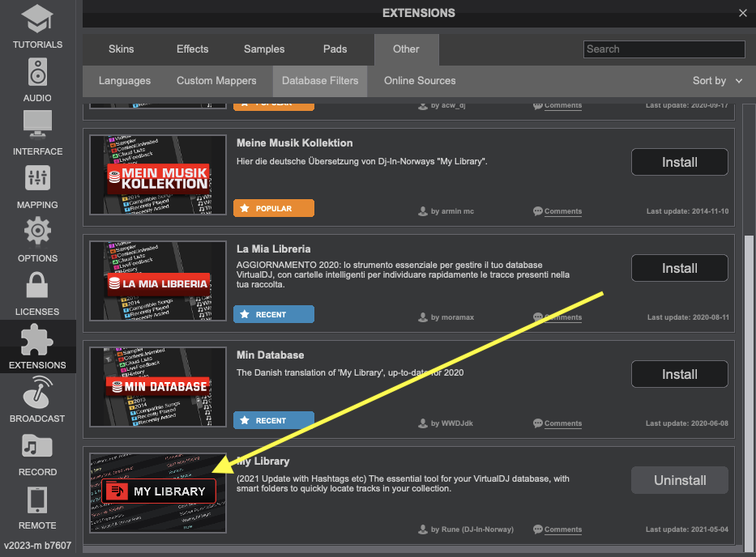Open Options gear icon

pyautogui.click(x=37, y=232)
